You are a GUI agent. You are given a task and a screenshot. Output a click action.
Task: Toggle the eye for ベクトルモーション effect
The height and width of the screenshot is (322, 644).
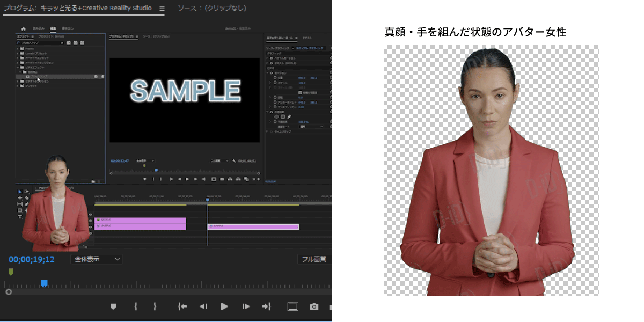(270, 58)
